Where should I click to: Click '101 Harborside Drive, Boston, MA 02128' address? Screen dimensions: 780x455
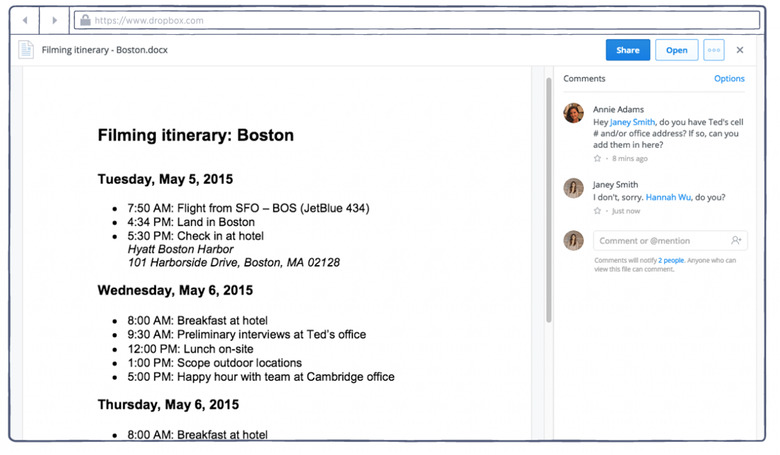tap(234, 263)
